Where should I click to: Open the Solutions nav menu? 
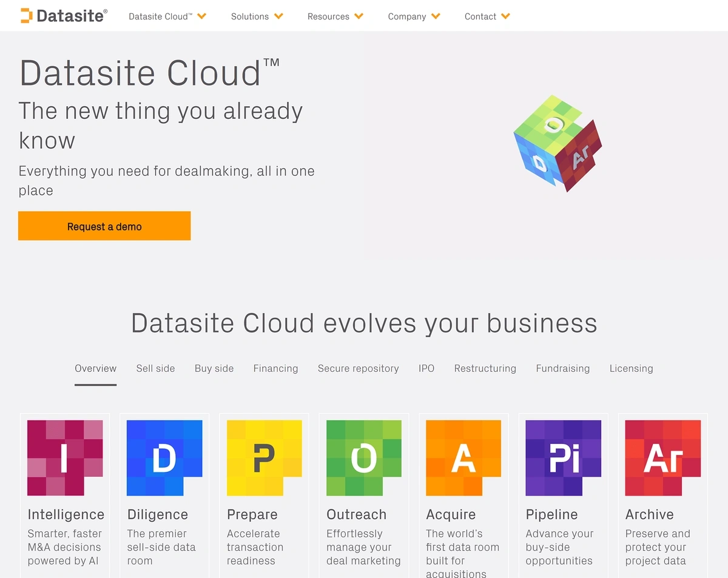[x=250, y=16]
